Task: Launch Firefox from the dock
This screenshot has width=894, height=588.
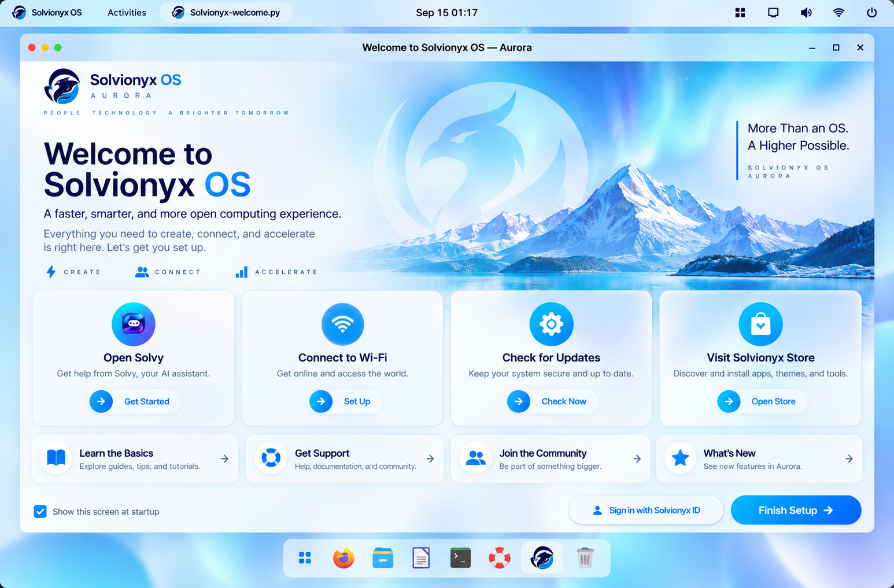Action: pos(343,558)
